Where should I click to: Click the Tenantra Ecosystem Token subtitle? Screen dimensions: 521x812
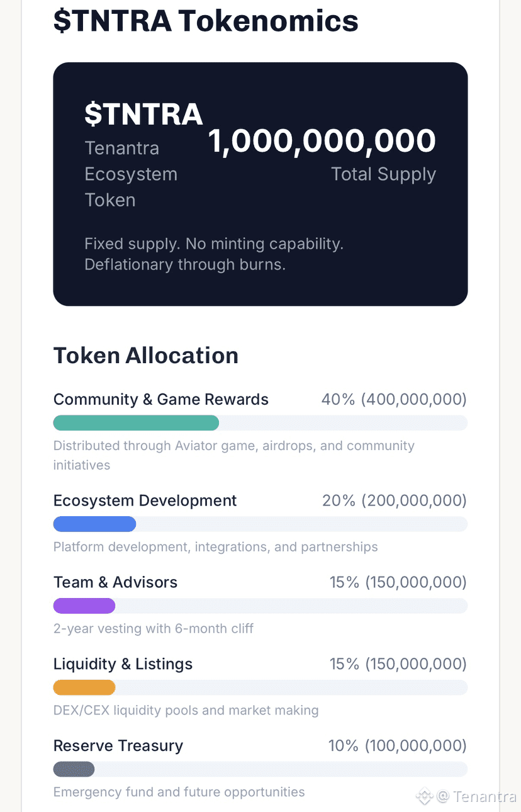coord(131,174)
